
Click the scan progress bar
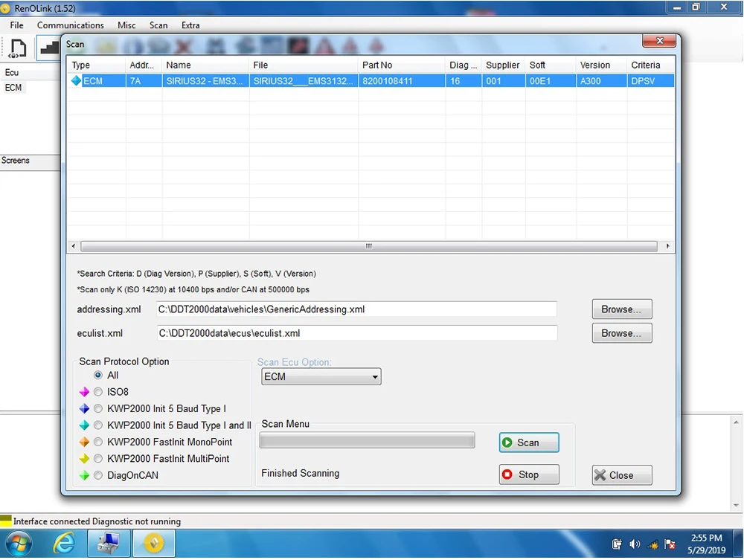pos(367,440)
